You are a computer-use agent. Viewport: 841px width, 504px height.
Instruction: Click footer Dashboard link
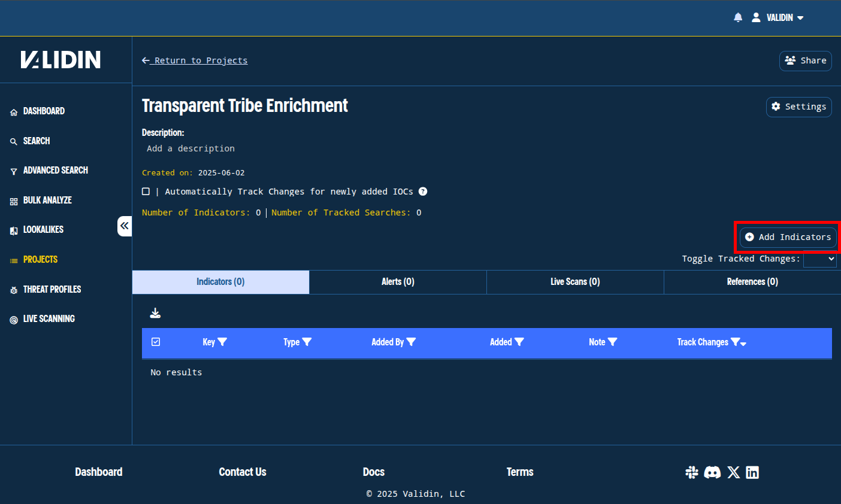click(99, 472)
